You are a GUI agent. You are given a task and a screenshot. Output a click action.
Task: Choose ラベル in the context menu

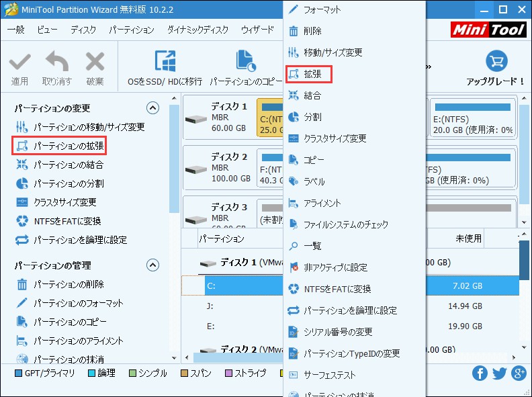click(x=355, y=181)
